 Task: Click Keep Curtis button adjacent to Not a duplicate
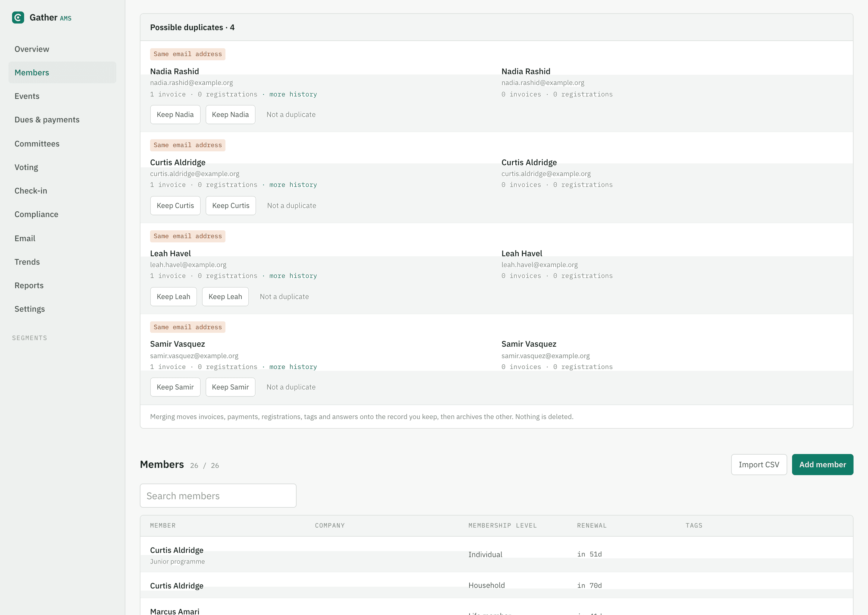(x=231, y=206)
